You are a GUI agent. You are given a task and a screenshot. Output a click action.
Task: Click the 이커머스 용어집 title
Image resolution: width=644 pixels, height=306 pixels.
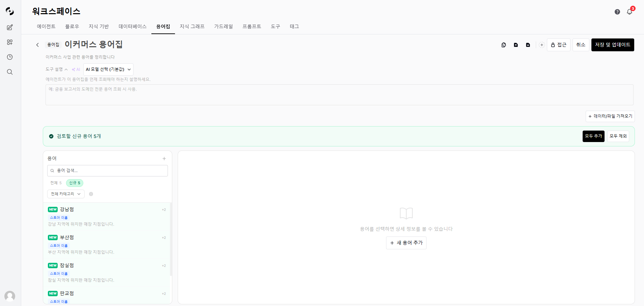pyautogui.click(x=93, y=45)
